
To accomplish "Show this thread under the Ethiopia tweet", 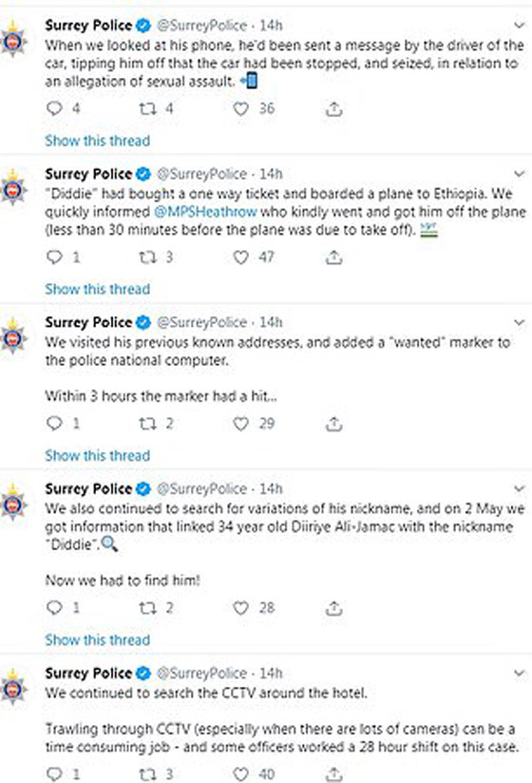I will [97, 289].
